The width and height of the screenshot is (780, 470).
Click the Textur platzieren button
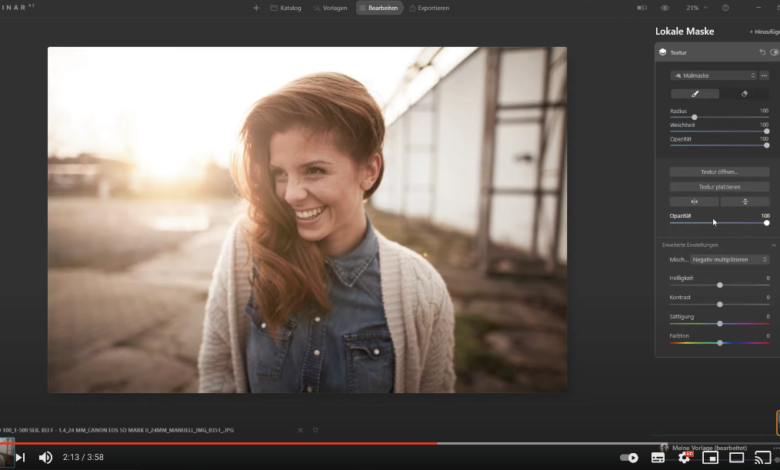click(719, 186)
